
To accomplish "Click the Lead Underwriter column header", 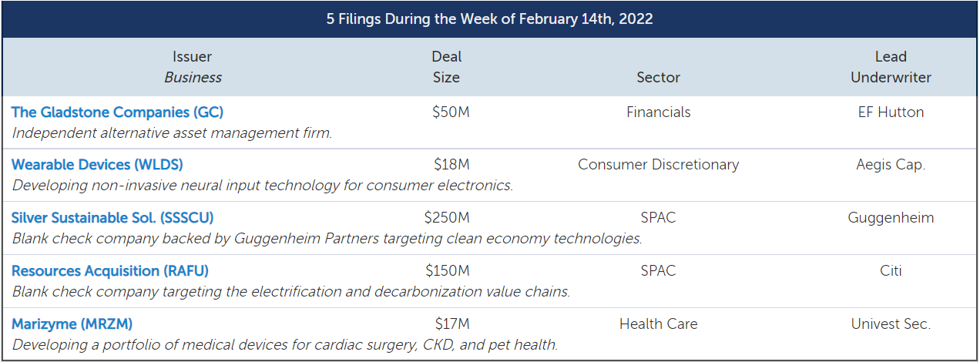I will [891, 67].
